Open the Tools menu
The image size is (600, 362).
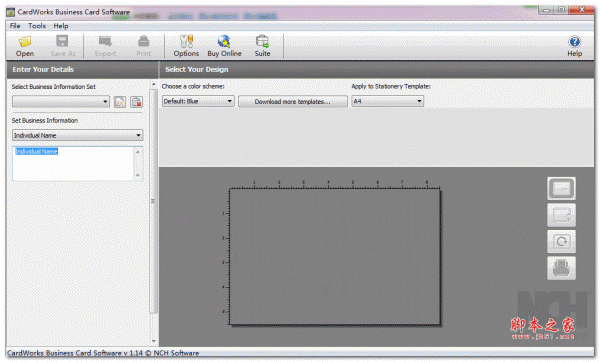(x=37, y=26)
